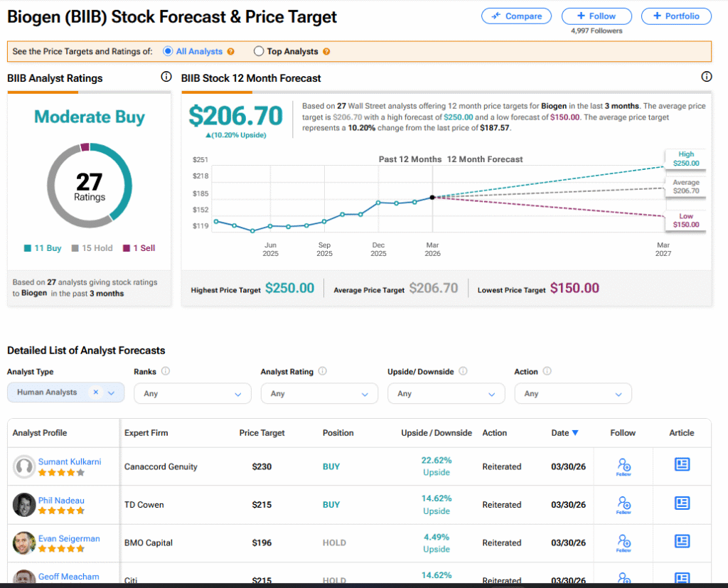Select the All Analysts radio option

click(x=168, y=51)
